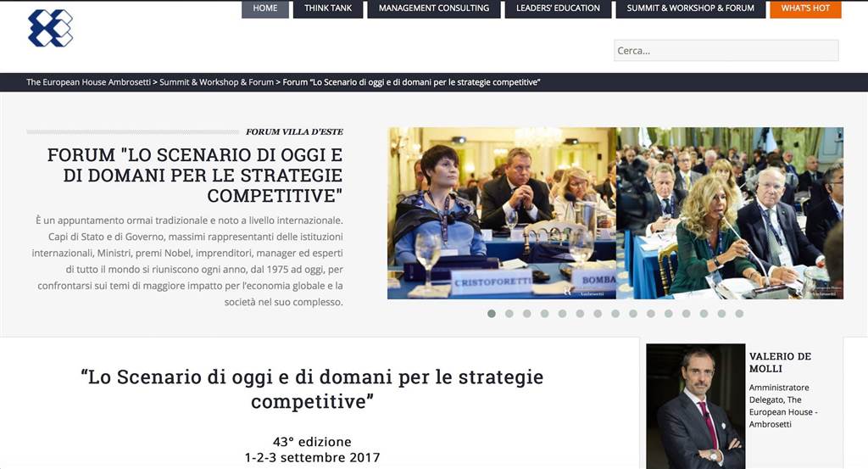Jump to the last carousel dot
The image size is (868, 469).
[x=739, y=314]
